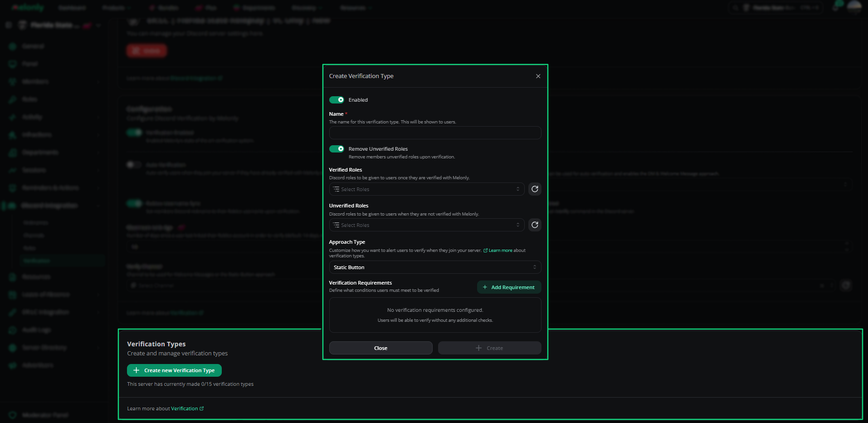This screenshot has height=423, width=868.
Task: Click Create new Verification Type button
Action: (174, 370)
